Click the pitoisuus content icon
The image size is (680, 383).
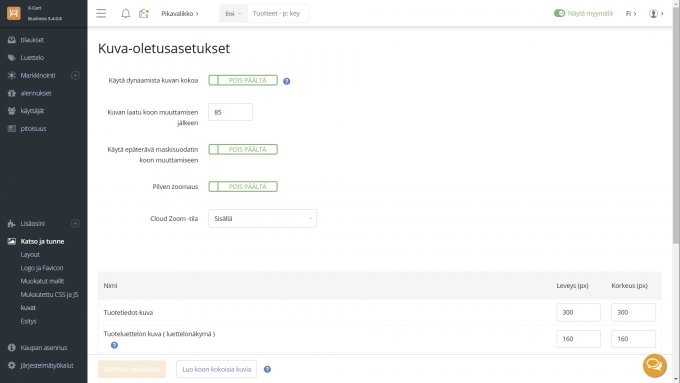tap(12, 129)
